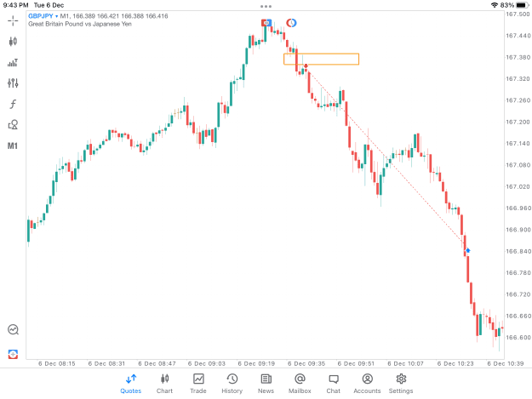This screenshot has height=399, width=532.
Task: Activate the crosshair tool in sidebar
Action: pyautogui.click(x=13, y=21)
